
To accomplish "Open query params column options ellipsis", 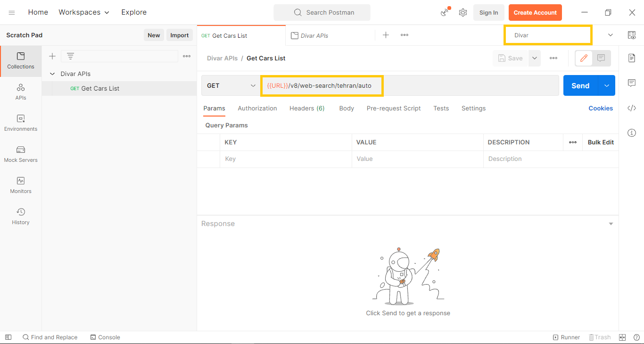I will point(573,142).
